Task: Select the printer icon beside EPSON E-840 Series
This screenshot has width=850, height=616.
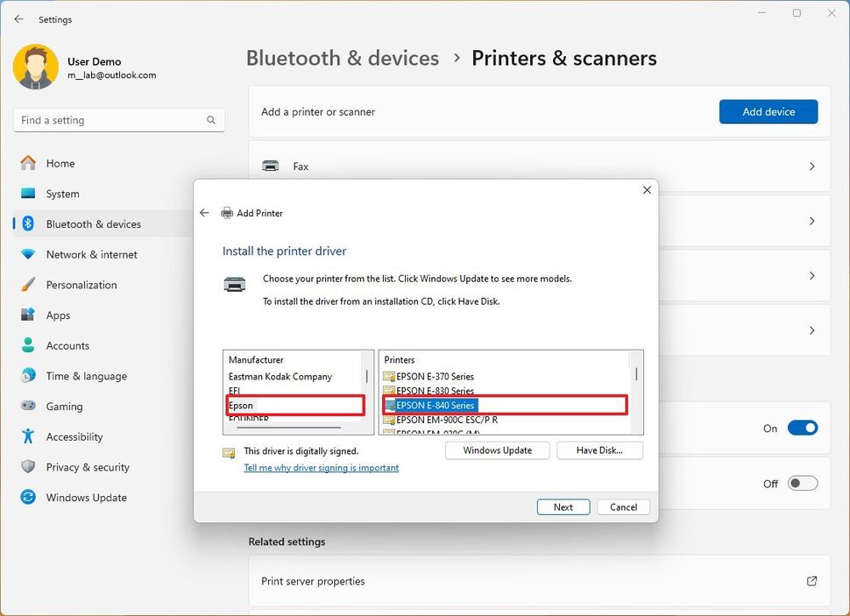Action: (x=389, y=405)
